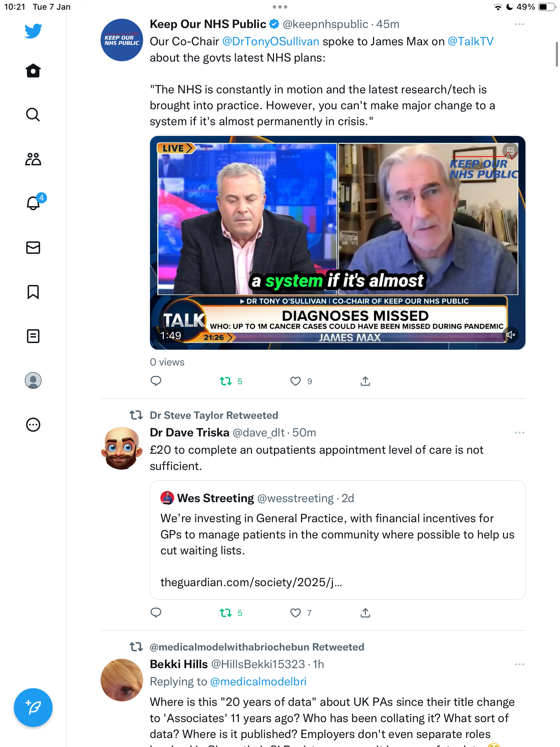560x747 pixels.
Task: Open the @DrTonyOSullivan mention link
Action: click(271, 41)
